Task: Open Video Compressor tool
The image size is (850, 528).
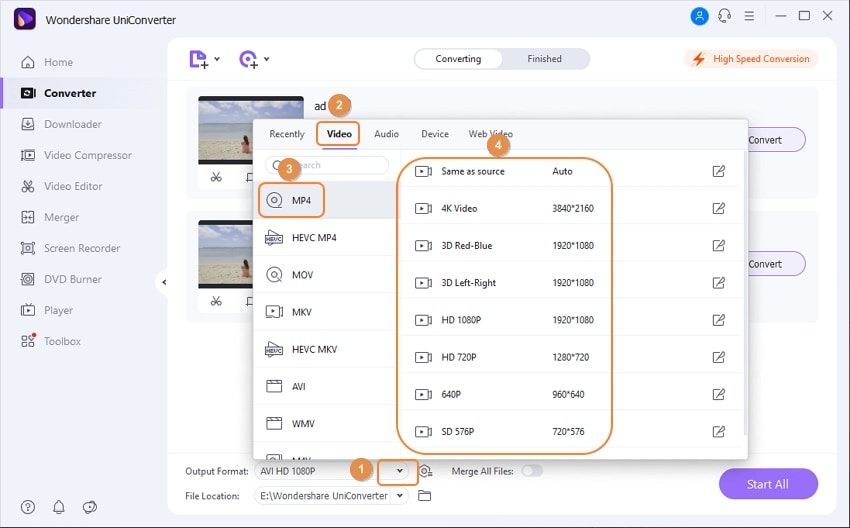Action: click(76, 155)
